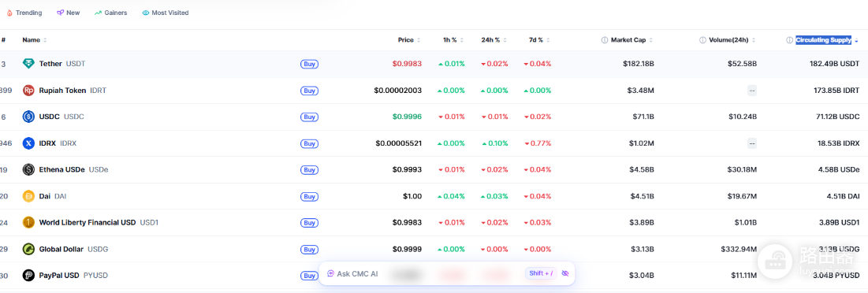Click the Circulating Supply info icon
868x293 pixels.
(789, 40)
